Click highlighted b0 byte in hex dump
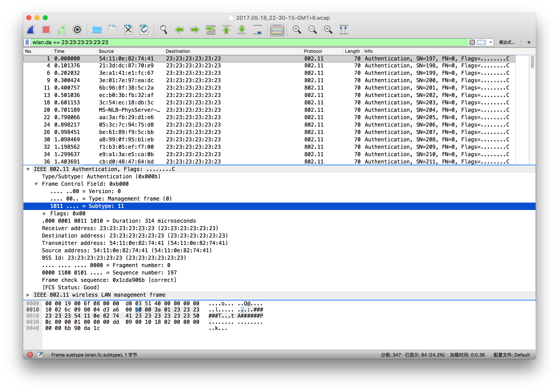 (x=138, y=310)
